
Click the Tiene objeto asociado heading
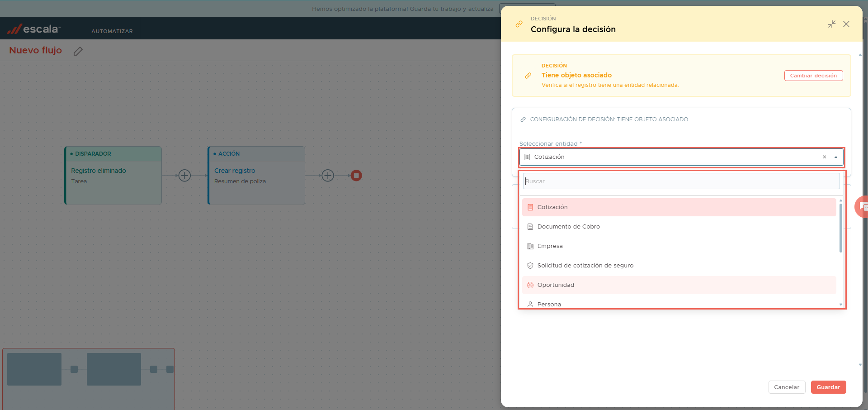click(576, 75)
